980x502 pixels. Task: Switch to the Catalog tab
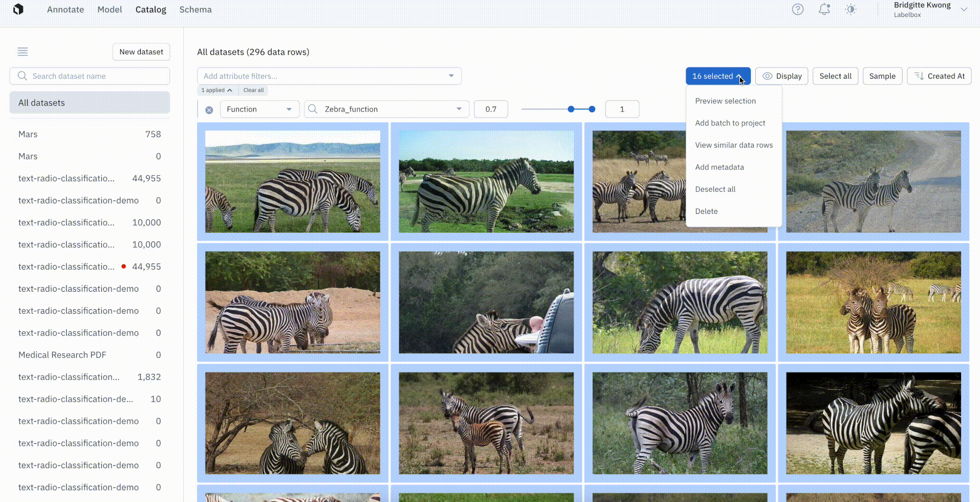tap(151, 9)
